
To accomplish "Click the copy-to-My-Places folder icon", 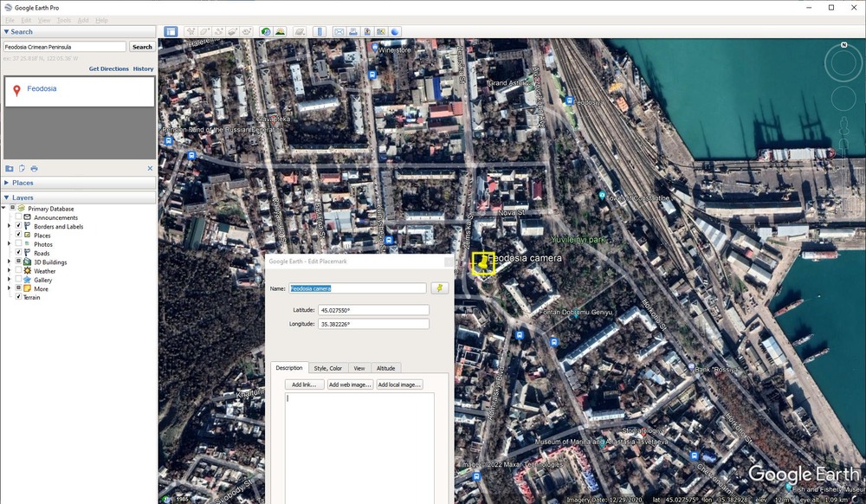I will click(10, 168).
